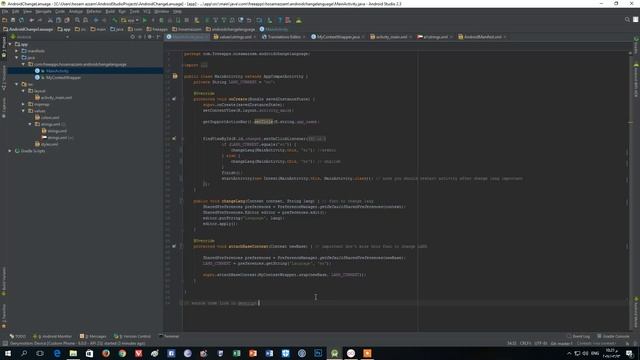
Task: Open the Android project view dropdown
Action: (40, 37)
